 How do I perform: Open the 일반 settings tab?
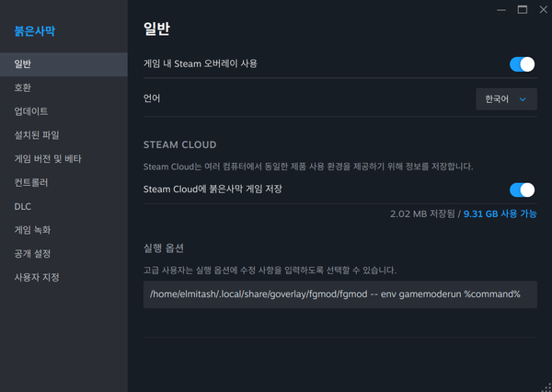pyautogui.click(x=63, y=64)
